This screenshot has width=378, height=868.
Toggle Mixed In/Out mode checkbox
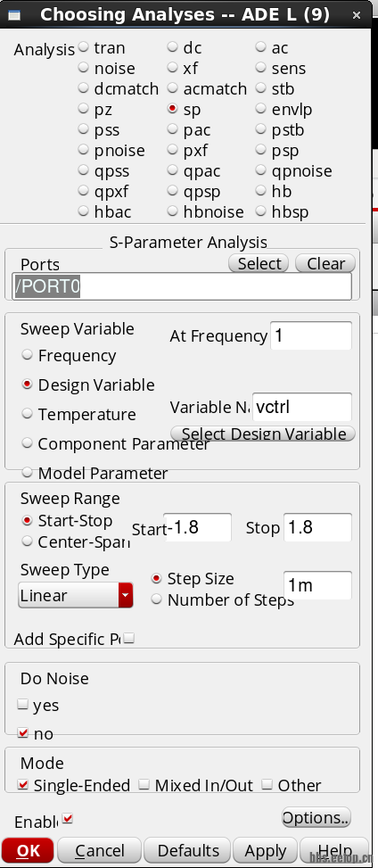pos(144,784)
